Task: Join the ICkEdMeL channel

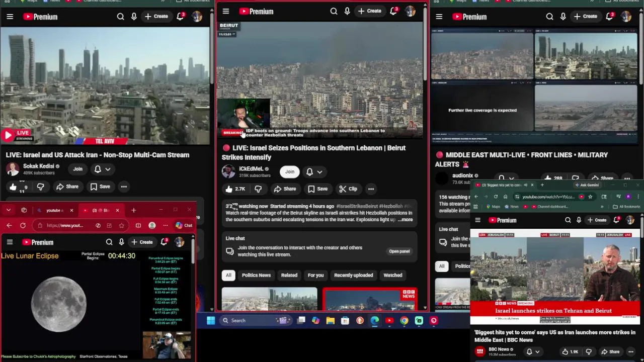Action: click(x=290, y=172)
